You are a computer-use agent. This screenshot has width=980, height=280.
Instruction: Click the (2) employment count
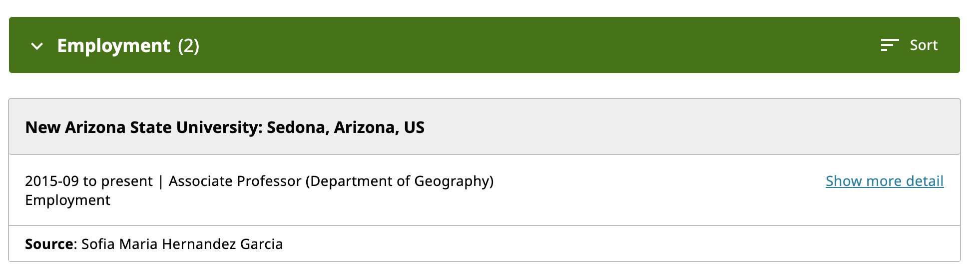click(x=188, y=45)
